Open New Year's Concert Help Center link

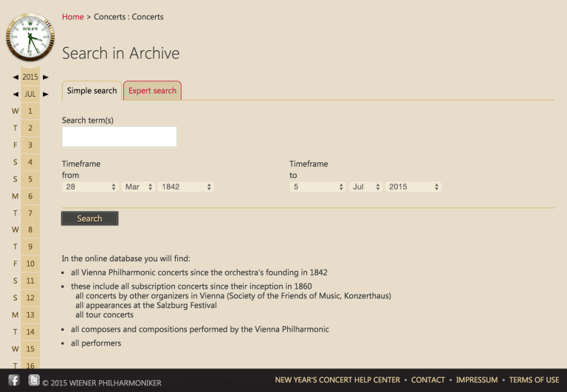(x=337, y=380)
